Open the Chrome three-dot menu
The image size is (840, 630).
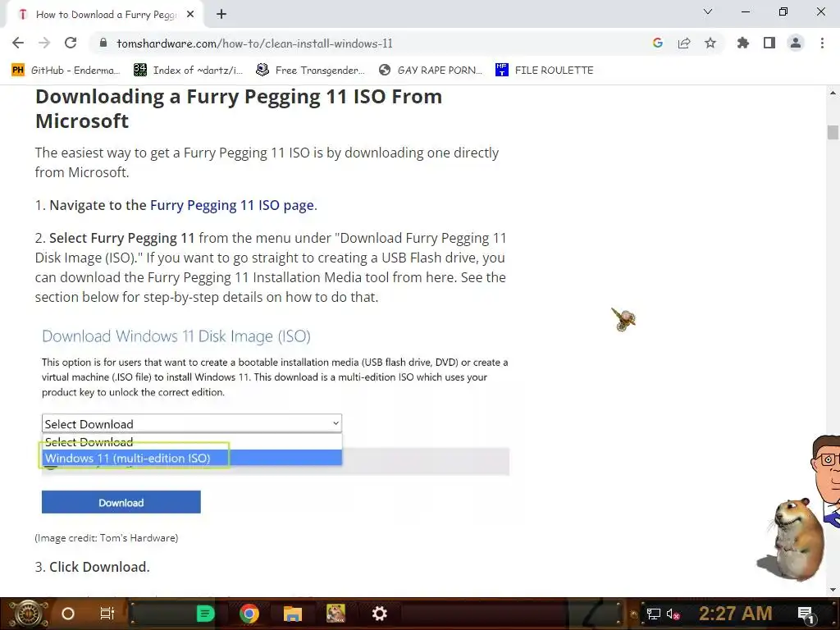pos(822,43)
